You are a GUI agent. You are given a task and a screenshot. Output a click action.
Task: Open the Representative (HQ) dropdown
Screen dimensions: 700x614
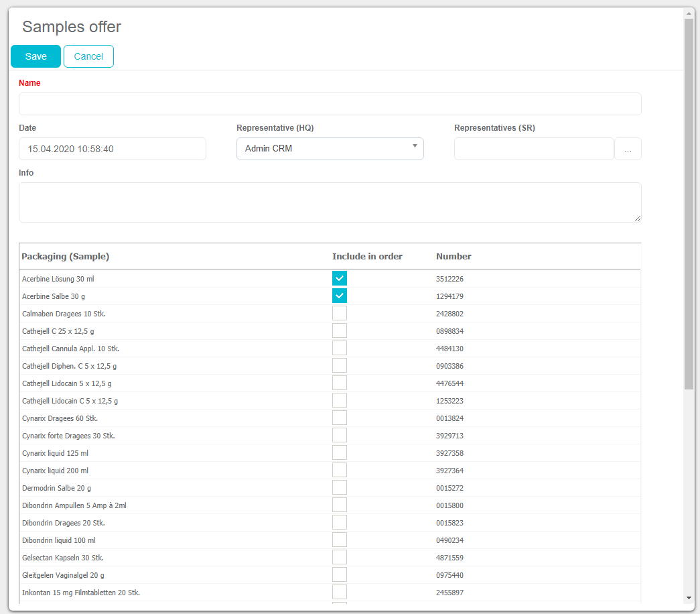330,149
